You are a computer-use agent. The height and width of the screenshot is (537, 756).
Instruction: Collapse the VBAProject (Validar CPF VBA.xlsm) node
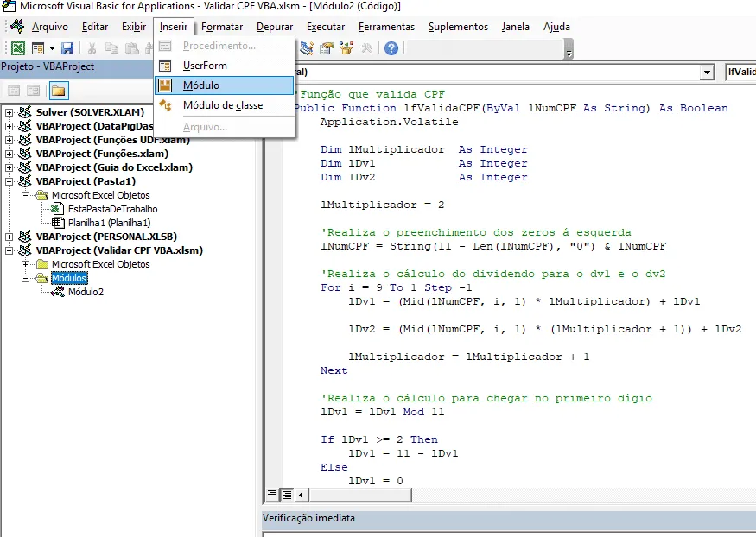coord(10,250)
